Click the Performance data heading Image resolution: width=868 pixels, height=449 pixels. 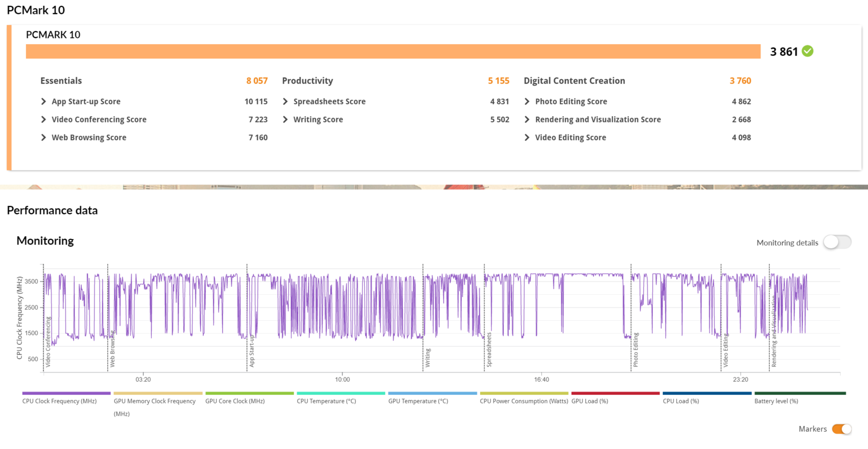[x=52, y=210]
